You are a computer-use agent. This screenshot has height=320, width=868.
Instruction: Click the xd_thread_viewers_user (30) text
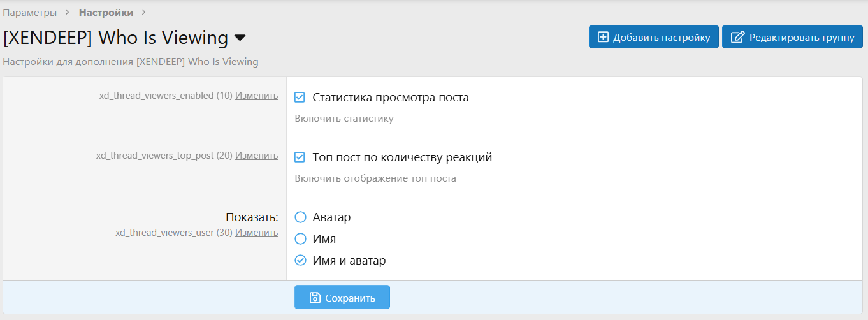(x=174, y=233)
